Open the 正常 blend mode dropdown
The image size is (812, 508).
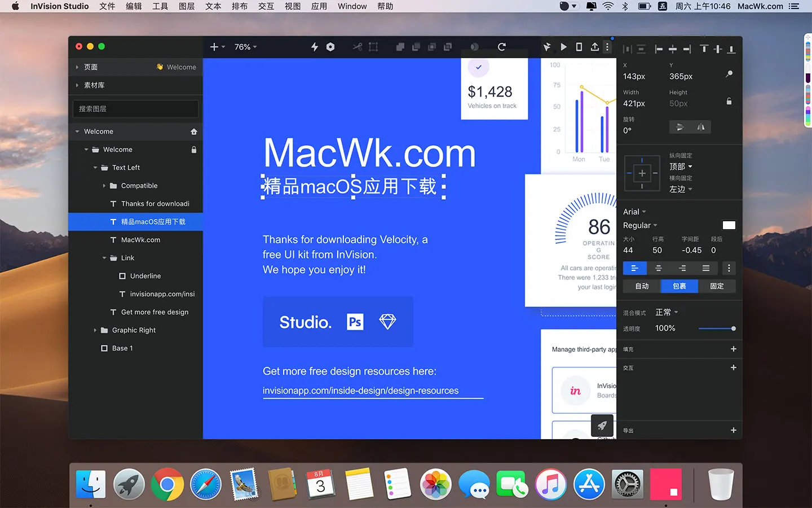coord(667,312)
